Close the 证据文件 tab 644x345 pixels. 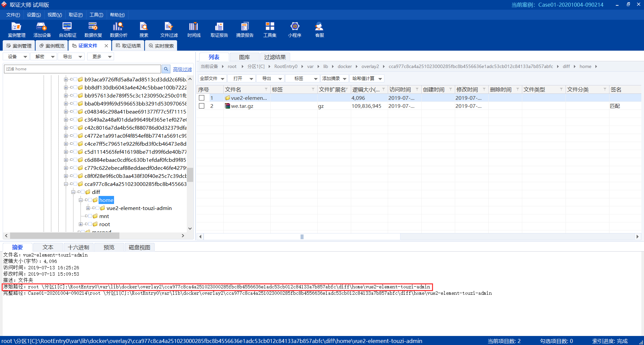(x=106, y=46)
